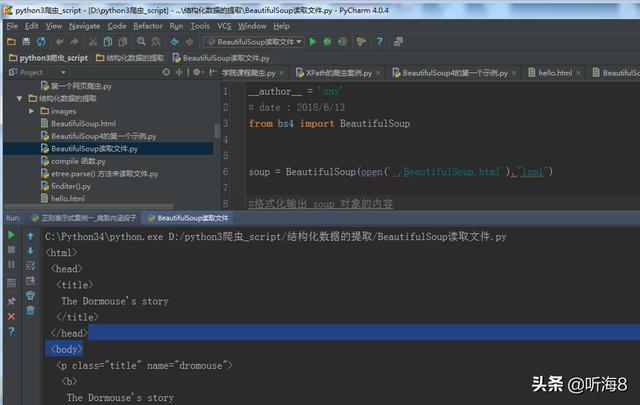
Task: Click the Paste toolbar icon
Action: point(122,42)
